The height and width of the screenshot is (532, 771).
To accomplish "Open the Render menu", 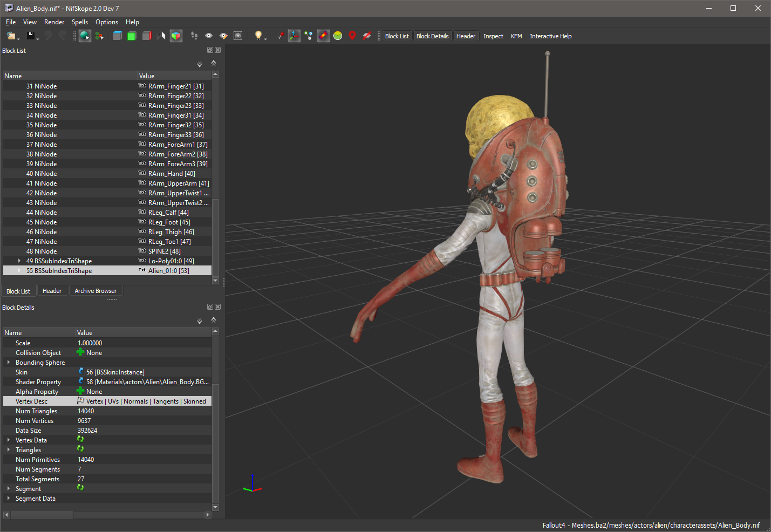I will (x=54, y=22).
